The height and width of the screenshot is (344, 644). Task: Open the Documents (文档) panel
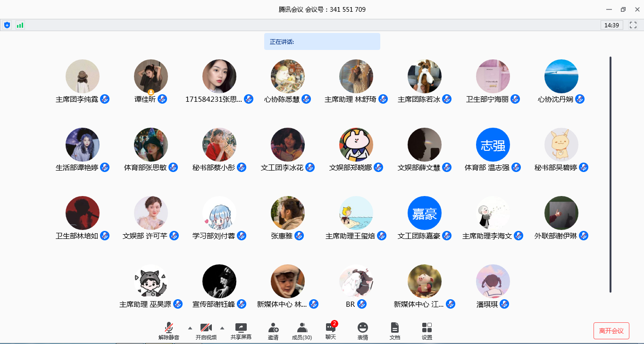coord(395,331)
